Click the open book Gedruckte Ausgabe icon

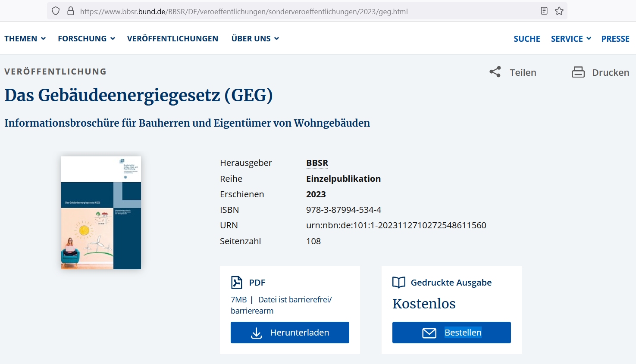(399, 282)
